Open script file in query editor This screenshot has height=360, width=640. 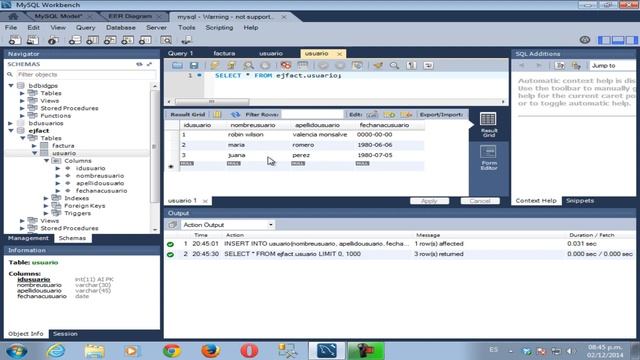pos(177,65)
